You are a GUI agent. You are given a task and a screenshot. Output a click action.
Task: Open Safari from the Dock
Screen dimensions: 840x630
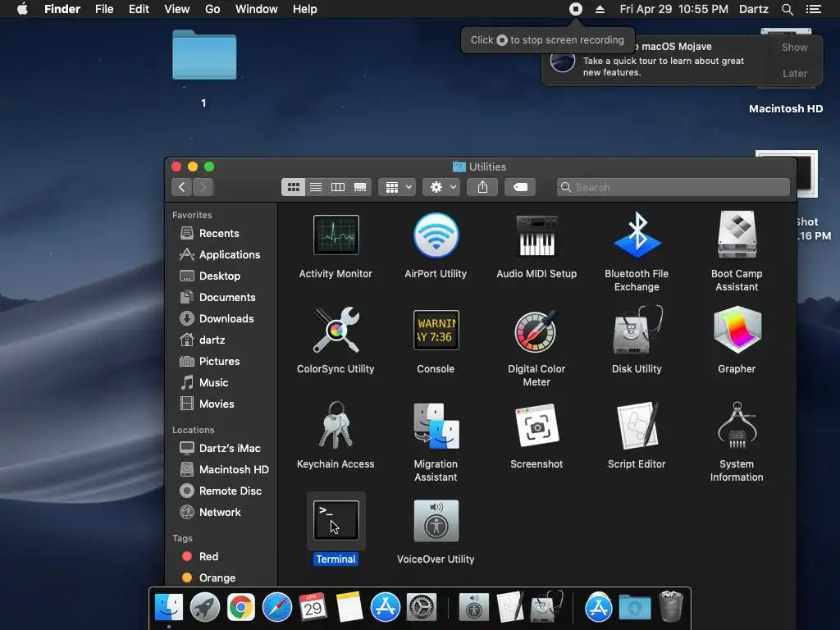277,608
